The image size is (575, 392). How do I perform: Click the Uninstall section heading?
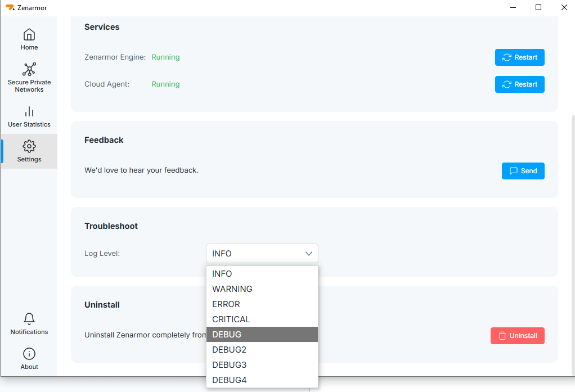pyautogui.click(x=102, y=305)
